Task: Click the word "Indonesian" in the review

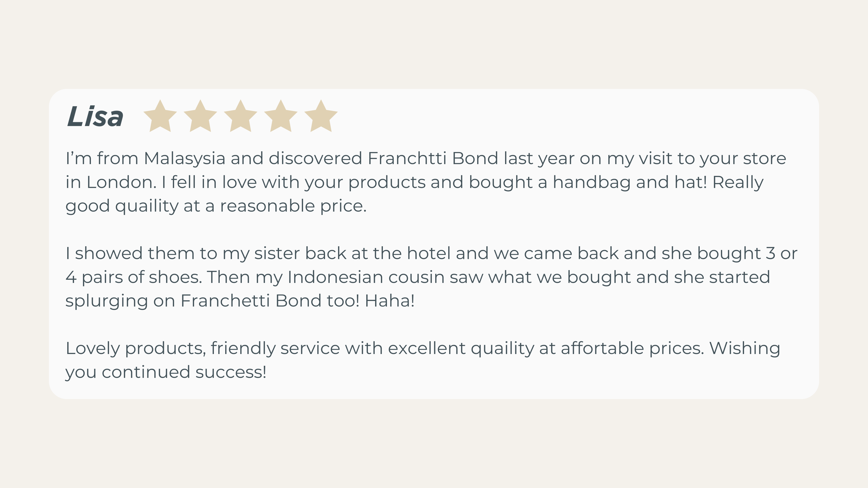Action: pyautogui.click(x=335, y=277)
